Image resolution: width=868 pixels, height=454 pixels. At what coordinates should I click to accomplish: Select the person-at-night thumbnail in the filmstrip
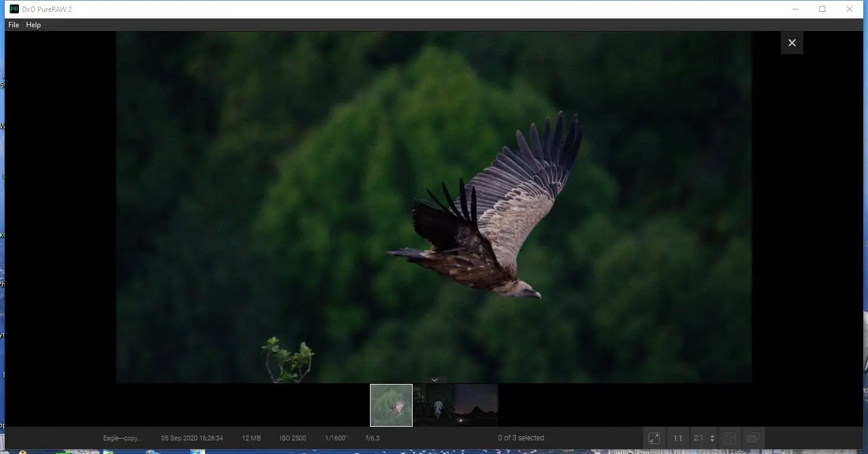pos(434,405)
